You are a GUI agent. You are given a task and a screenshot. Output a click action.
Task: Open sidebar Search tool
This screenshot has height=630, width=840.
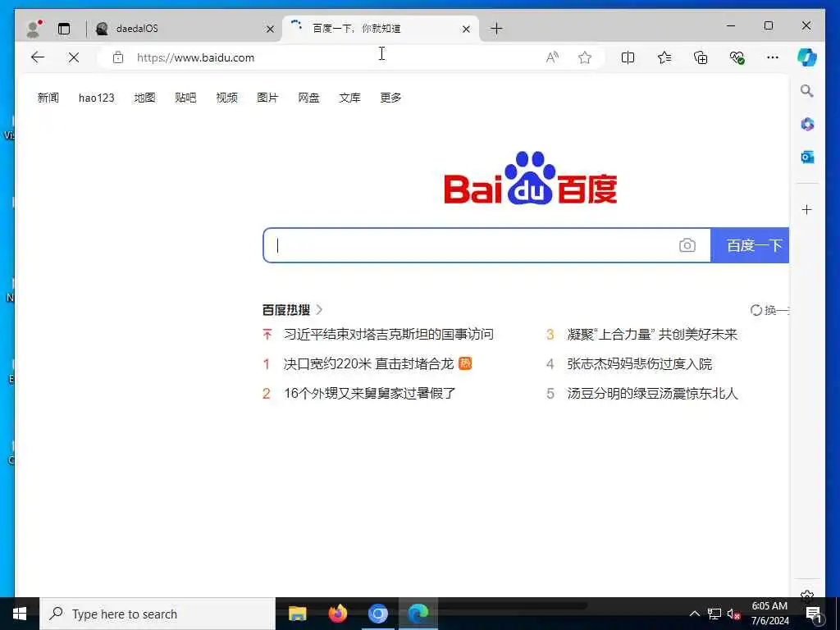pos(807,90)
